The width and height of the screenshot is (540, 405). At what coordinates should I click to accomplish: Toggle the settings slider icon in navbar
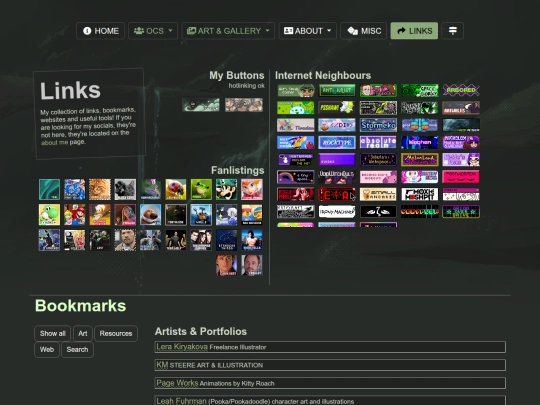click(453, 31)
